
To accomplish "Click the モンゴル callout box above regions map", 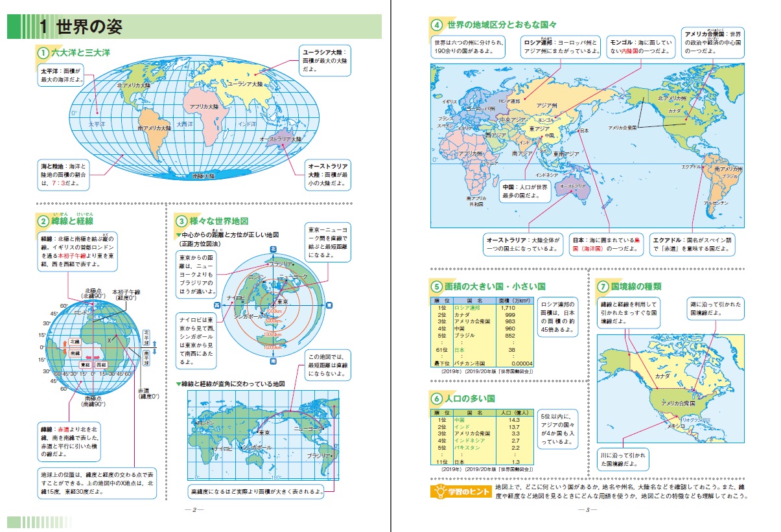I will [x=642, y=48].
